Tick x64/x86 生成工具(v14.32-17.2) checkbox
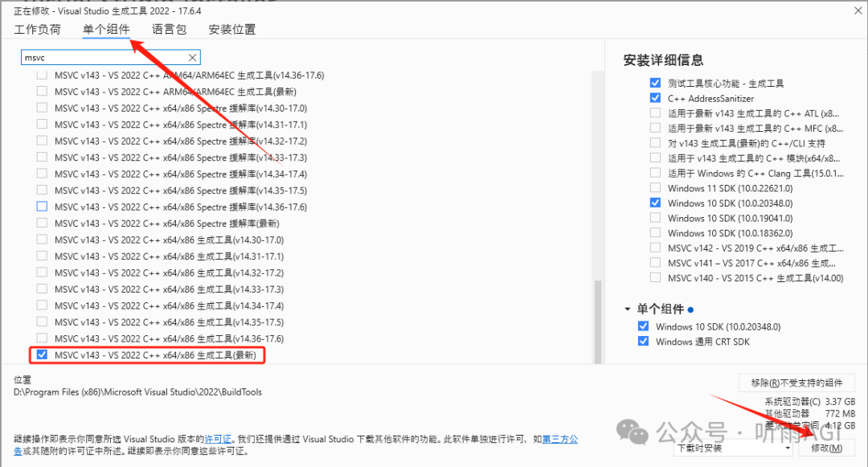Viewport: 868px width, 467px height. click(42, 272)
